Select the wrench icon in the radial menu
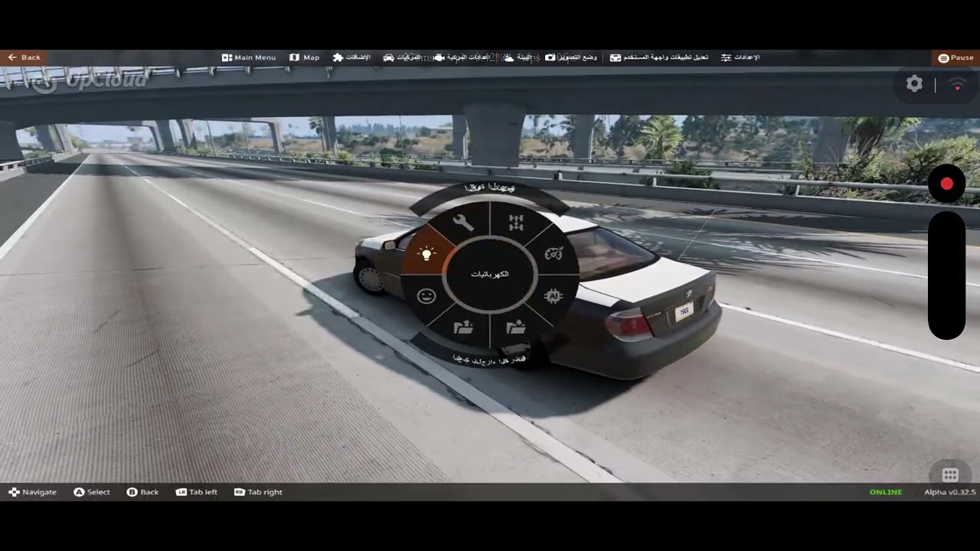Viewport: 980px width, 551px height. (x=462, y=223)
